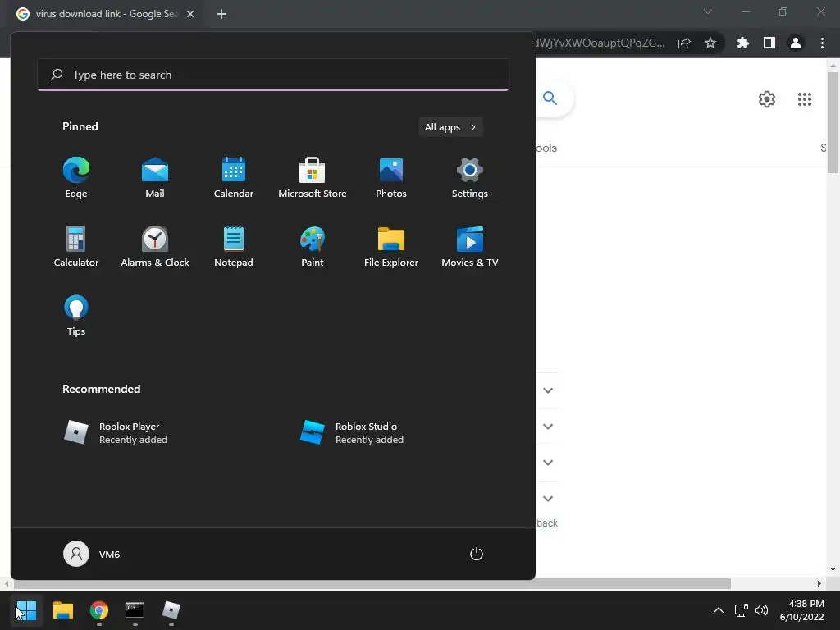Switch to Chrome on the taskbar

[99, 610]
